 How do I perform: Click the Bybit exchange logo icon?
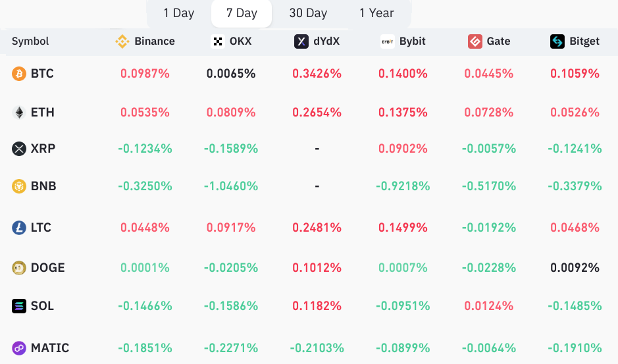(388, 41)
